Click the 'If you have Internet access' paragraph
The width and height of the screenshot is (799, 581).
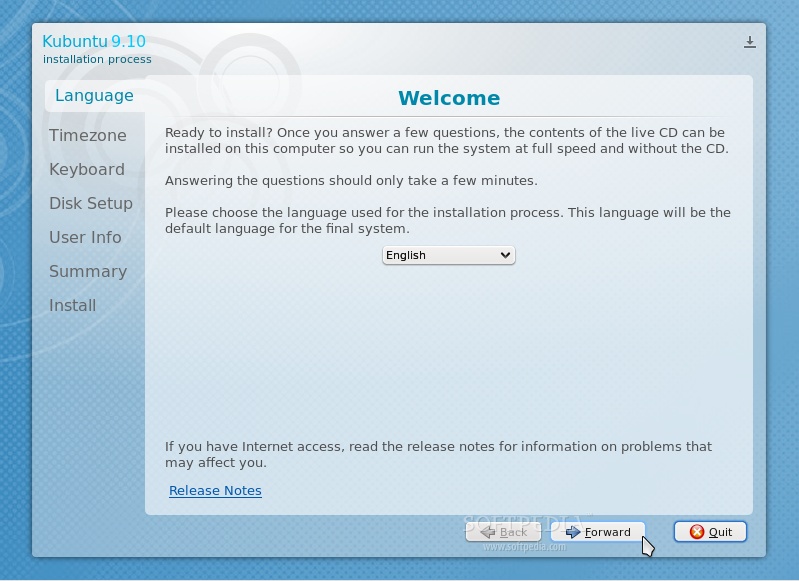click(x=438, y=455)
